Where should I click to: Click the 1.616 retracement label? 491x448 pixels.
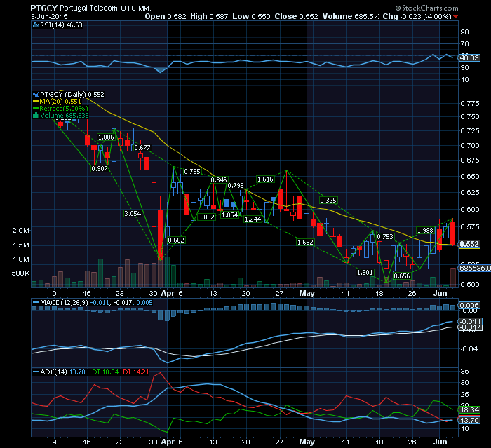tap(265, 179)
